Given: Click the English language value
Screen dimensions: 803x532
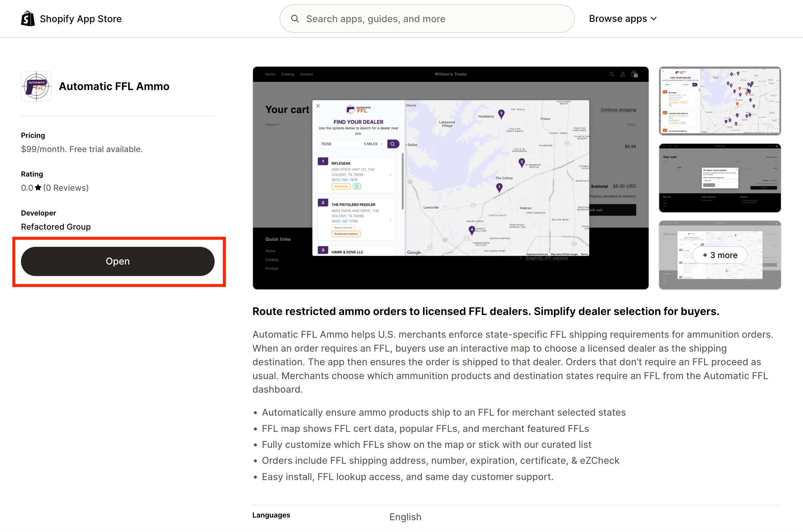Looking at the screenshot, I should coord(405,517).
